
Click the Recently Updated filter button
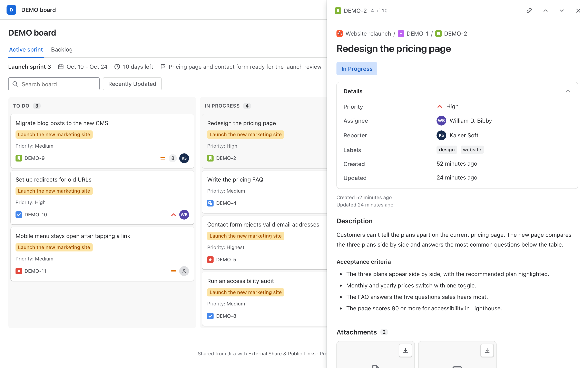(x=132, y=84)
